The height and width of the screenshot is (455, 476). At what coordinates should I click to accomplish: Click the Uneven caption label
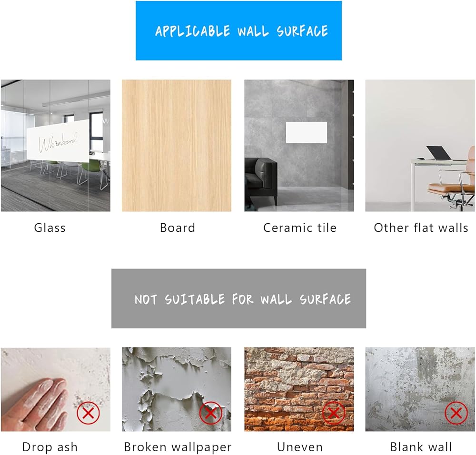[x=299, y=447]
